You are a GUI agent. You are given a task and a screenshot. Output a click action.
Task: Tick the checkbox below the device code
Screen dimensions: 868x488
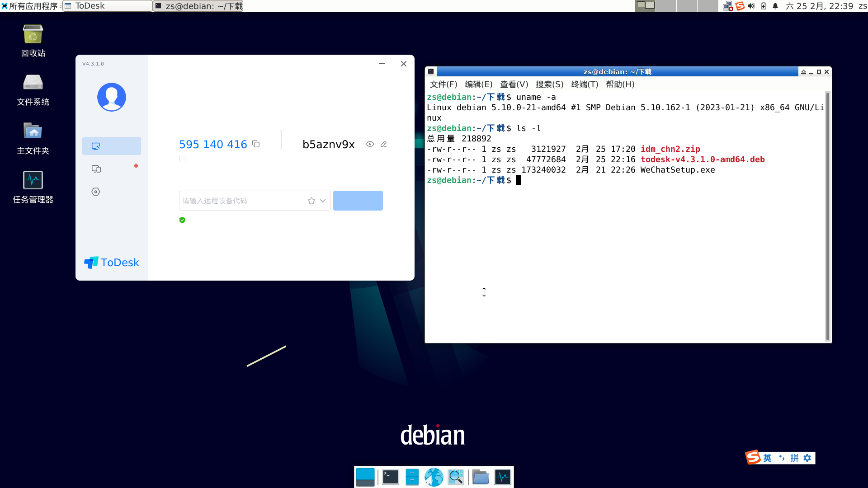click(182, 159)
